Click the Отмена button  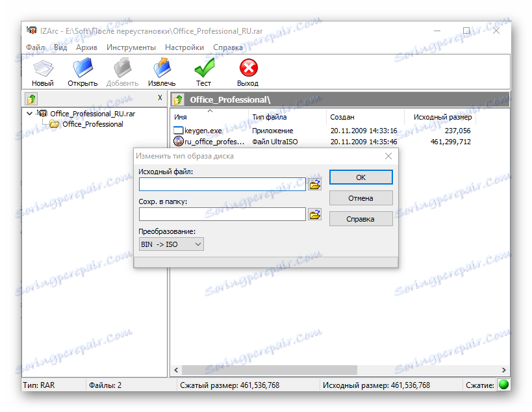tap(361, 198)
